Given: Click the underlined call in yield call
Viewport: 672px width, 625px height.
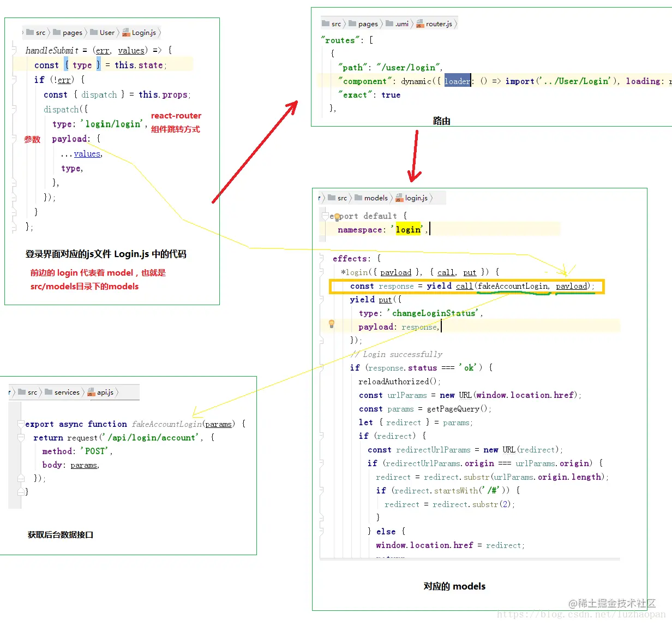Looking at the screenshot, I should pos(464,286).
